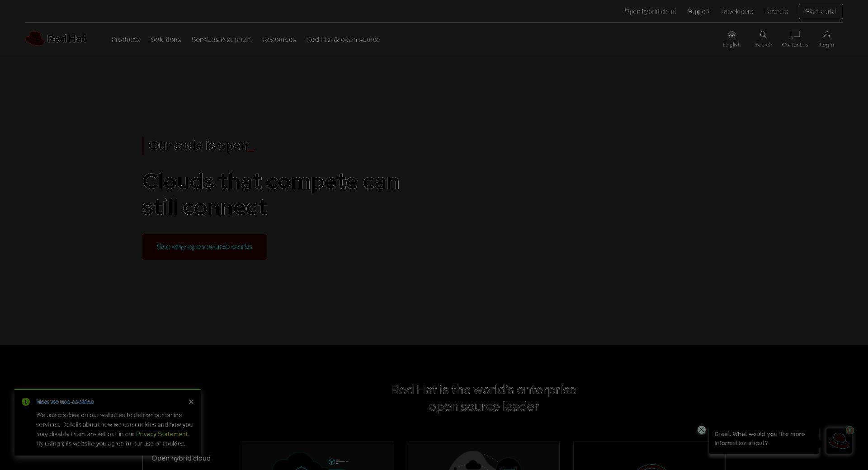Expand the Products menu
The width and height of the screenshot is (868, 470).
click(126, 40)
